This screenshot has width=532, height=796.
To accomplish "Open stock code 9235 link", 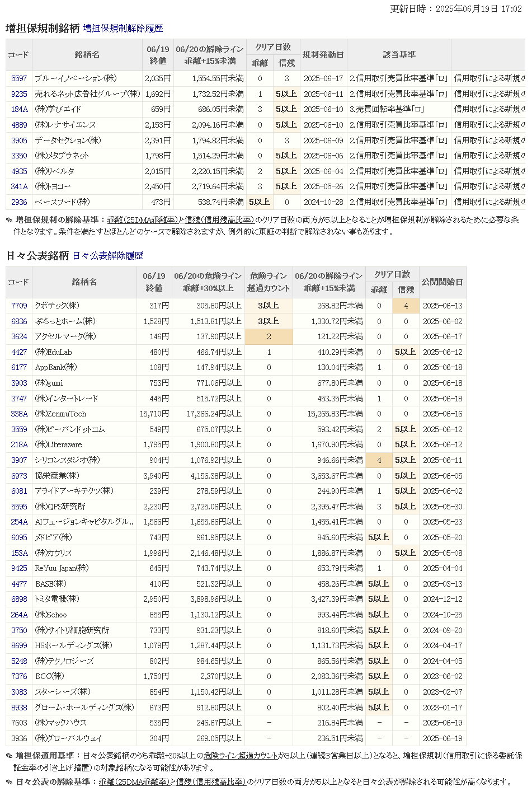I will [19, 94].
